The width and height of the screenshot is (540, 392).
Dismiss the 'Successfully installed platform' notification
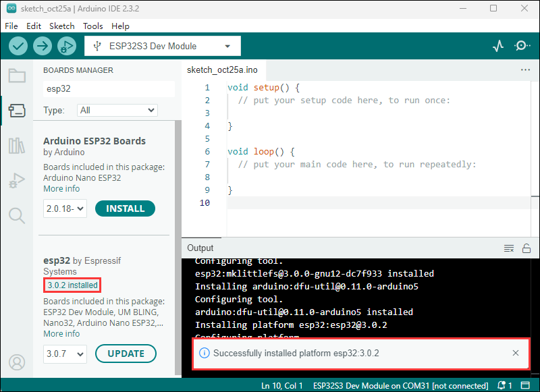516,353
